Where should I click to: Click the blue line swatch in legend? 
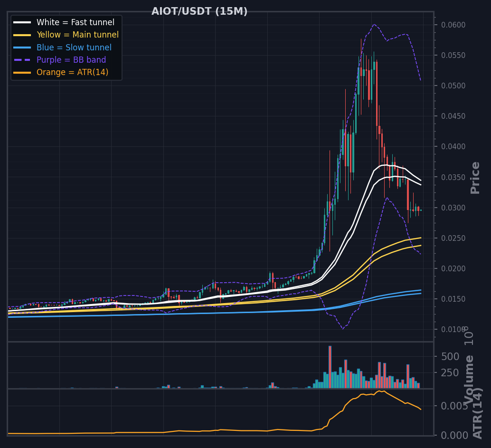point(22,48)
